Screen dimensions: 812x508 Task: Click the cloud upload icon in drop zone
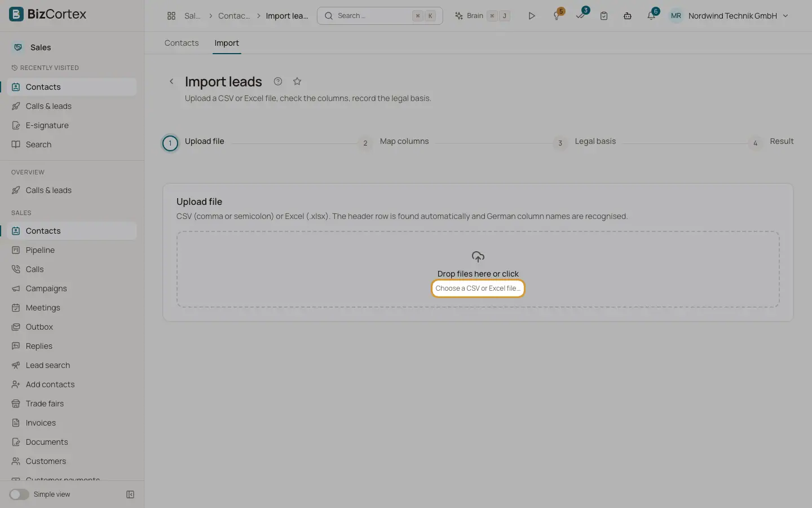tap(478, 257)
